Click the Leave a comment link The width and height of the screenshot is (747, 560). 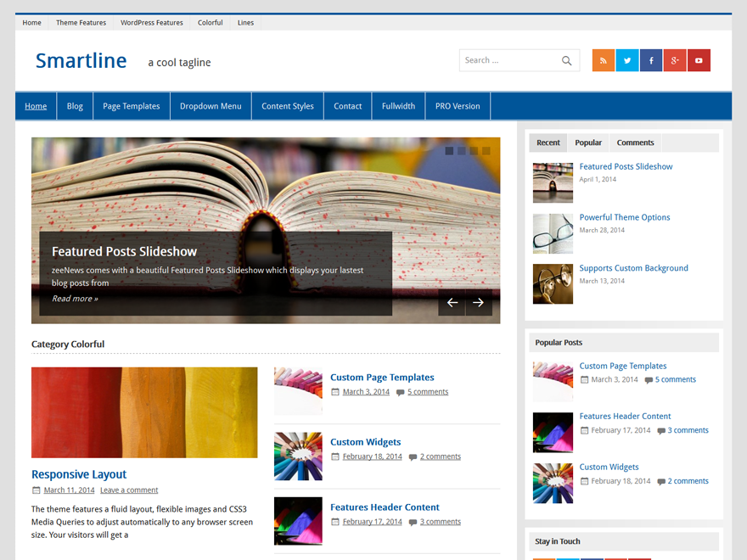pyautogui.click(x=129, y=490)
